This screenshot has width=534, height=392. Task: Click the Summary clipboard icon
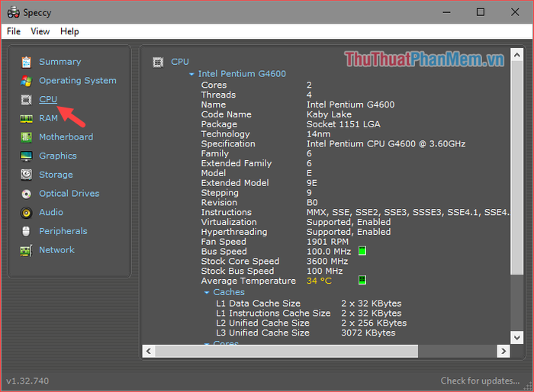coord(26,62)
